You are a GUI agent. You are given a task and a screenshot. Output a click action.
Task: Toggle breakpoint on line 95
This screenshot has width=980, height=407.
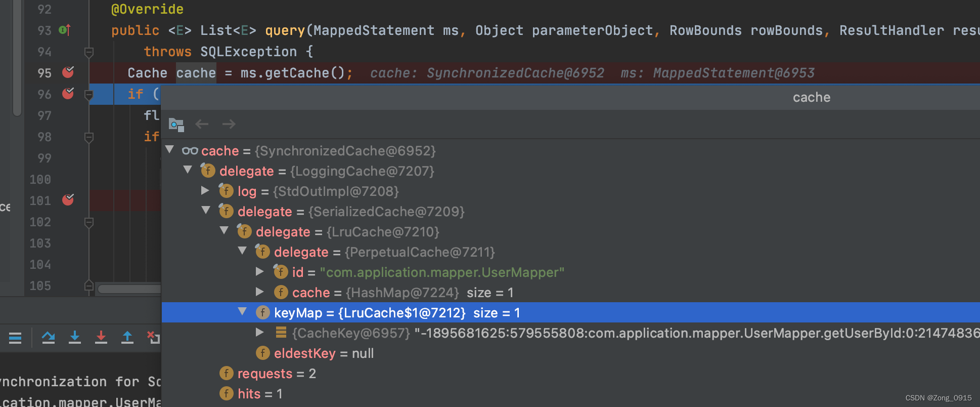pyautogui.click(x=68, y=72)
